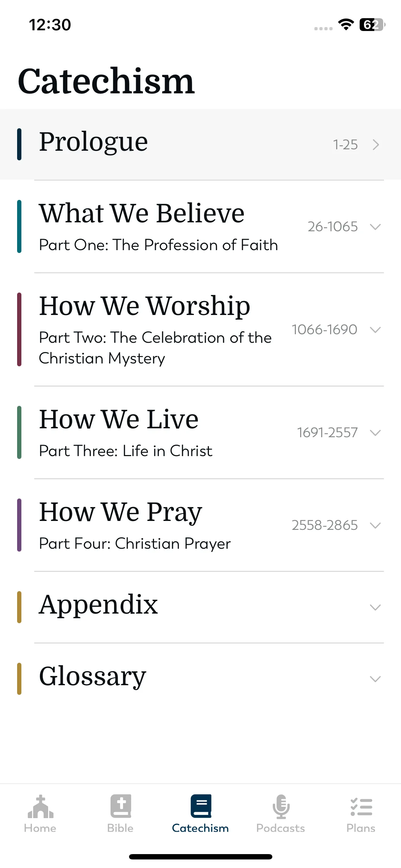
Task: Open the Prologue title
Action: pyautogui.click(x=93, y=143)
